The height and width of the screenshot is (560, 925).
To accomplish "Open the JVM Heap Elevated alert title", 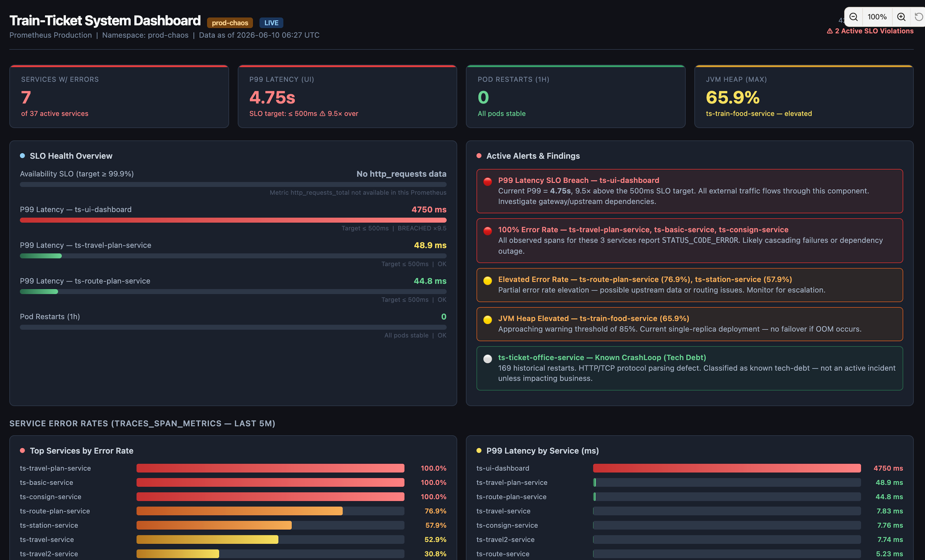I will (594, 318).
